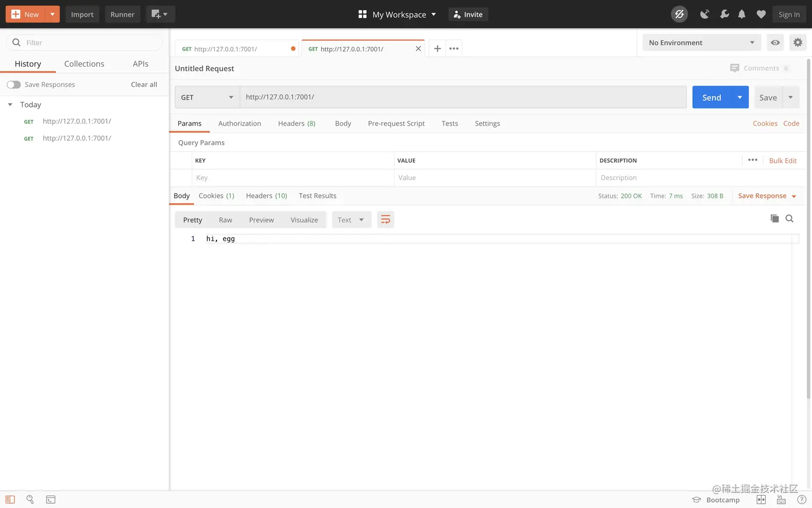Open the request Body tab
812x508 pixels.
click(343, 124)
